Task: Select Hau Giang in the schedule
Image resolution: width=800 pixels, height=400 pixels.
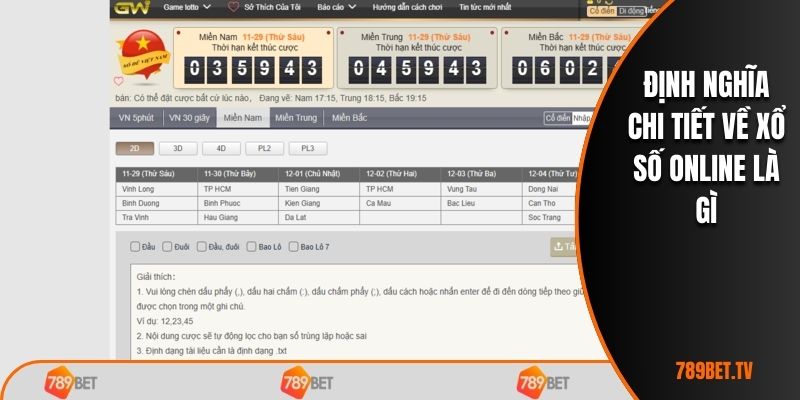Action: (x=238, y=217)
